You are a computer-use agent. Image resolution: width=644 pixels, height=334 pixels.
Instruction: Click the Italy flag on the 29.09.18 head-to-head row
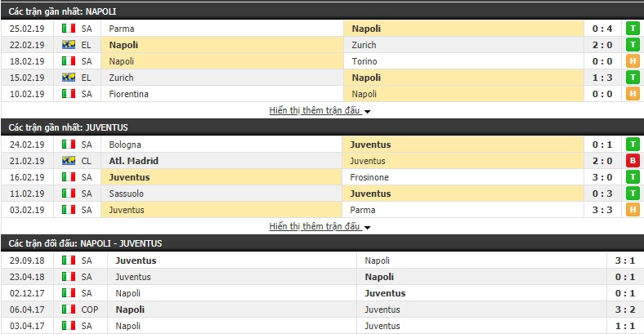point(69,261)
